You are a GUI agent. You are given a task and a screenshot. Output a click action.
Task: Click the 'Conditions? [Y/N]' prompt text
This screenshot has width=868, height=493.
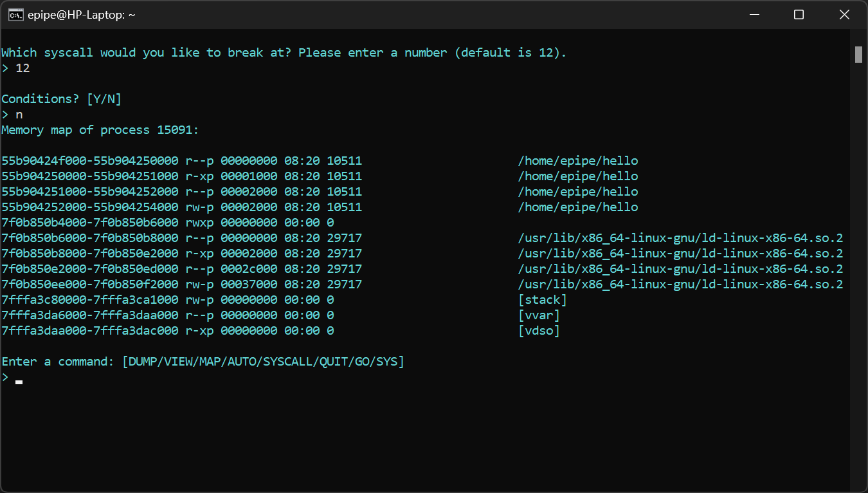tap(62, 99)
